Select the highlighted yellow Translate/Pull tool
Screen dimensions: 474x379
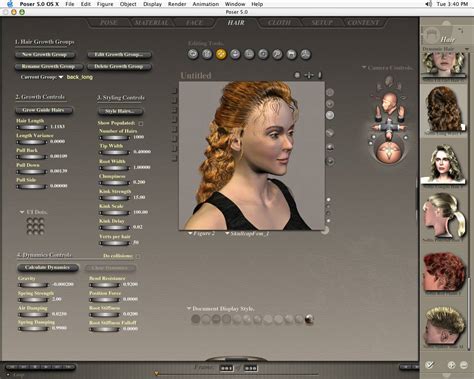click(x=221, y=54)
